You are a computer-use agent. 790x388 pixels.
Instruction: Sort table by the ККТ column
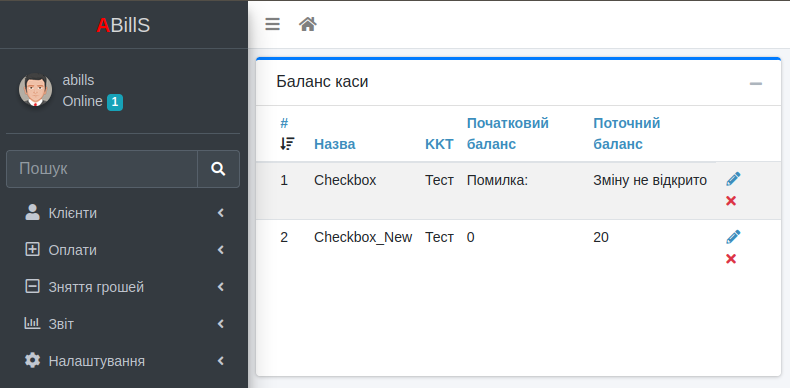pos(439,144)
